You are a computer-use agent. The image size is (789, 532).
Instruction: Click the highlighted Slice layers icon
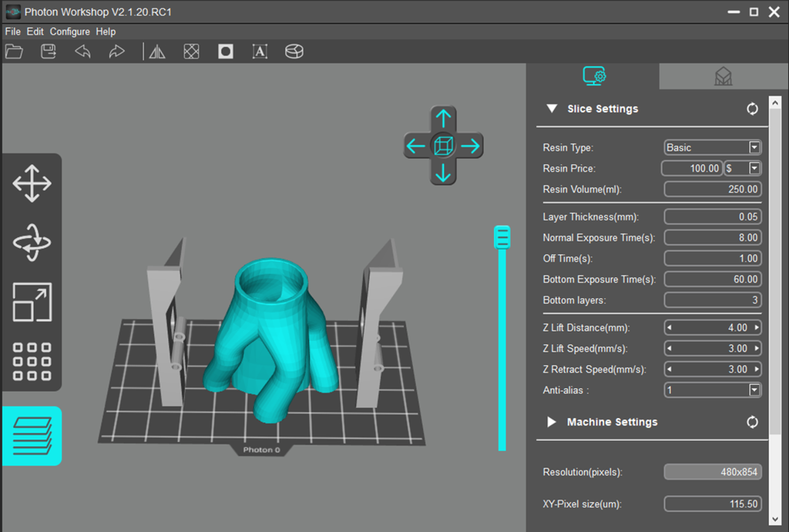32,436
